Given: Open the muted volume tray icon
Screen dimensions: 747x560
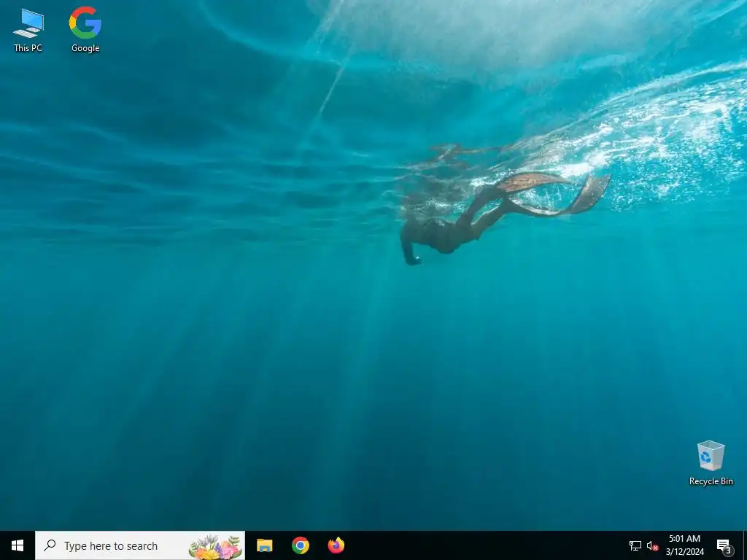Looking at the screenshot, I should tap(652, 545).
